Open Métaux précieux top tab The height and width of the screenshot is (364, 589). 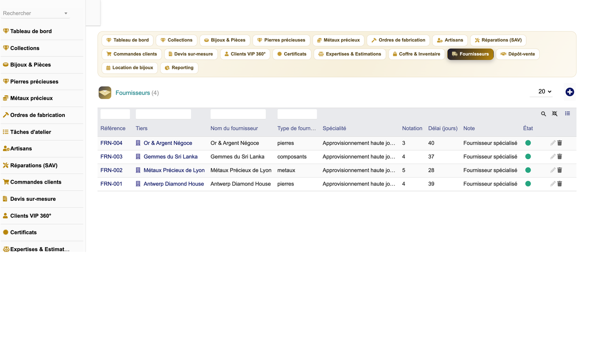(x=338, y=40)
